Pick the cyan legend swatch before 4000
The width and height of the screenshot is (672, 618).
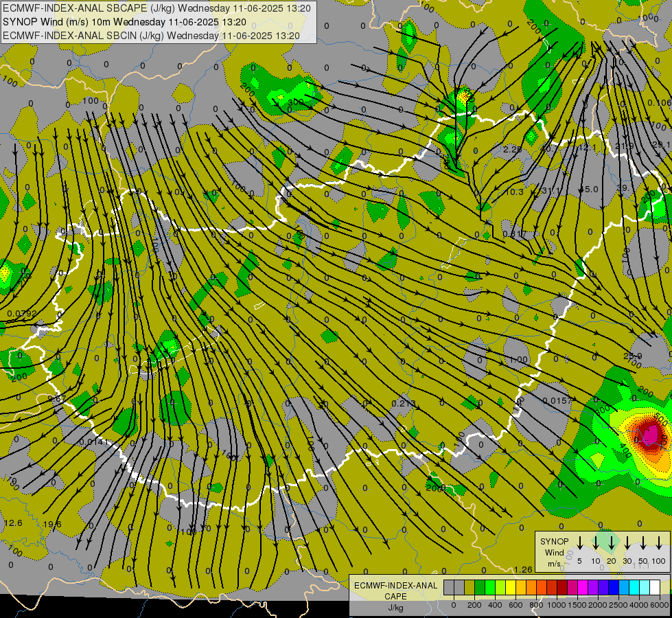pyautogui.click(x=634, y=588)
